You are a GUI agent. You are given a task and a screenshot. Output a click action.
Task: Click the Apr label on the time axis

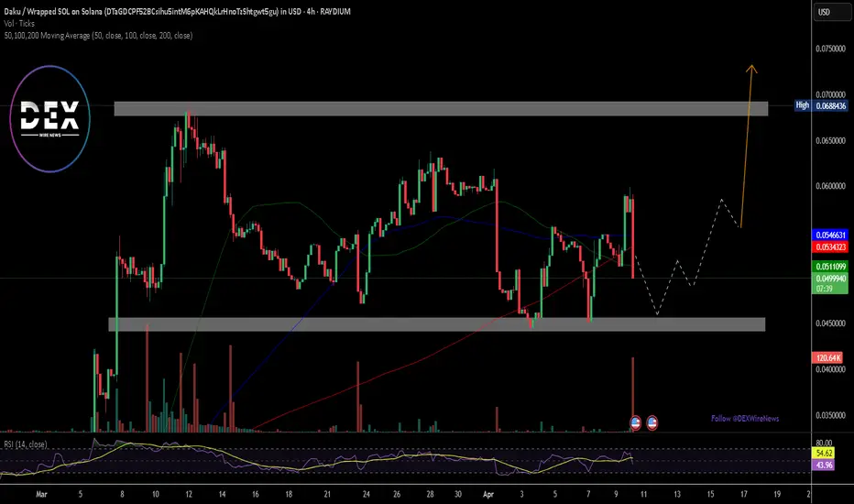pos(488,494)
